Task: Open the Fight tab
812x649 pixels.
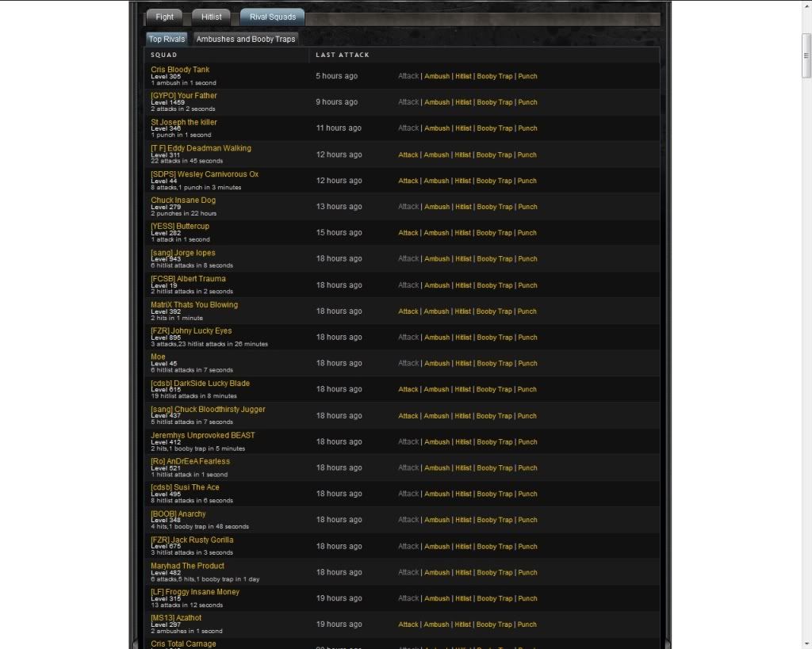Action: click(164, 17)
